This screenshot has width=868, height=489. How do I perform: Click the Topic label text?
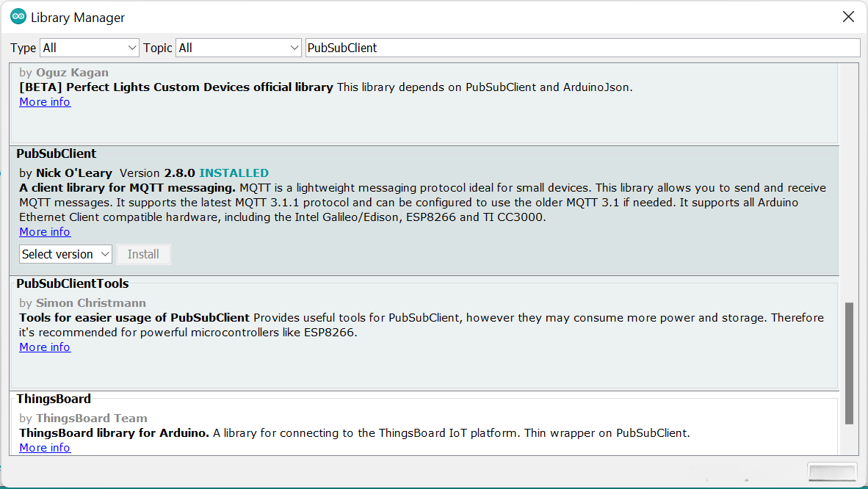coord(158,48)
